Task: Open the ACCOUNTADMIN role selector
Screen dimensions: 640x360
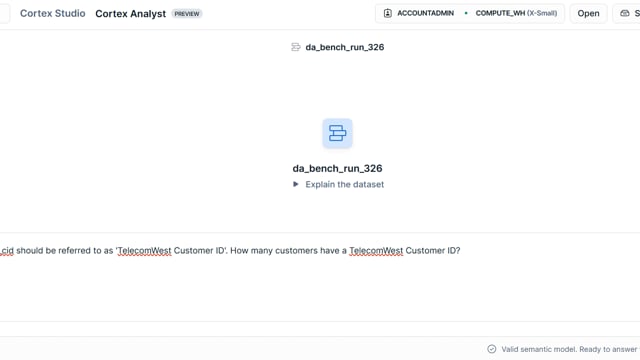Action: [418, 13]
